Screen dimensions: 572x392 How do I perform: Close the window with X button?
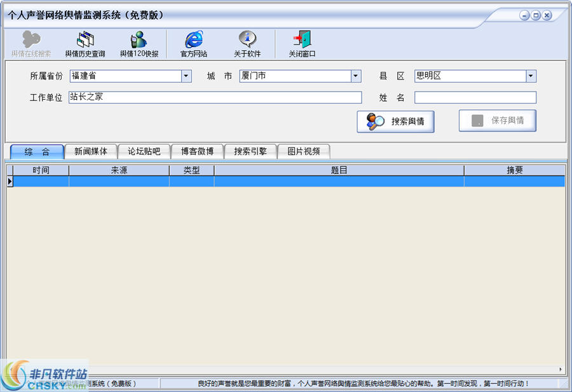547,15
